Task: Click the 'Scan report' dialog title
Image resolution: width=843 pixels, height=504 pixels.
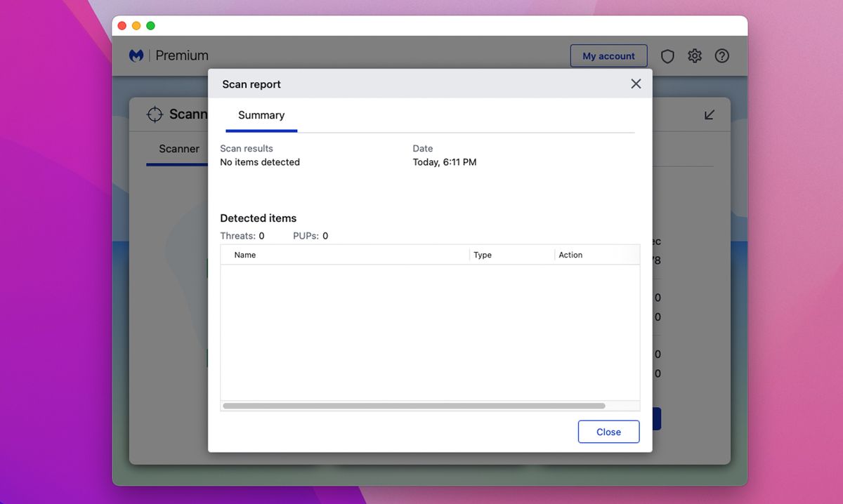Action: [251, 84]
